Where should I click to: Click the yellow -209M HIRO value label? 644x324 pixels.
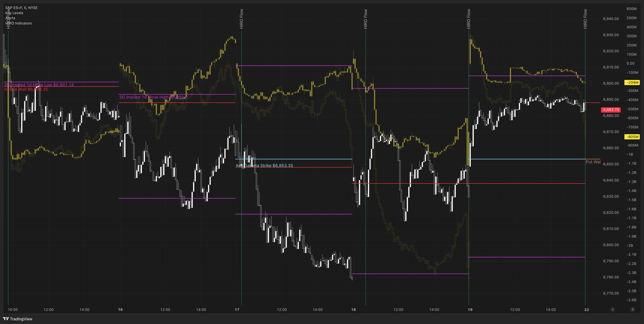(x=632, y=82)
